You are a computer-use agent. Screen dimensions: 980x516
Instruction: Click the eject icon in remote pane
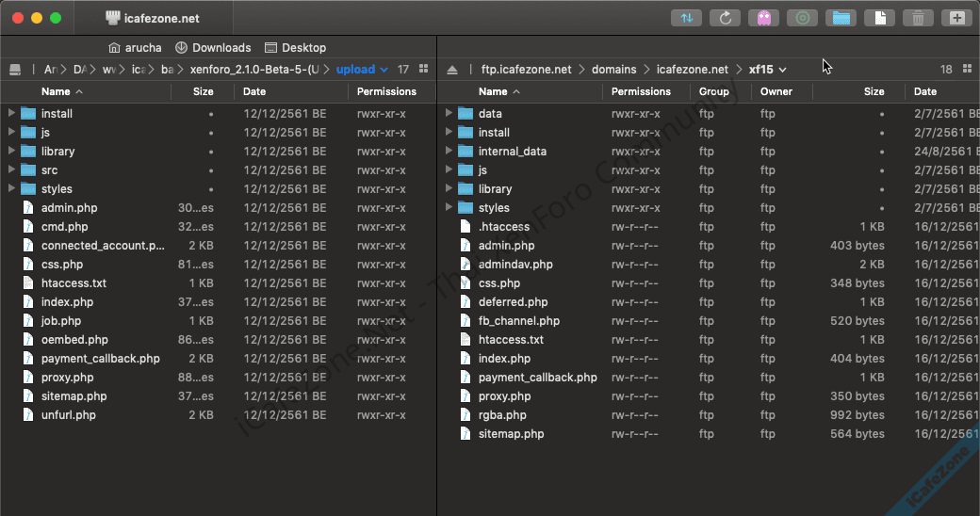tap(451, 70)
